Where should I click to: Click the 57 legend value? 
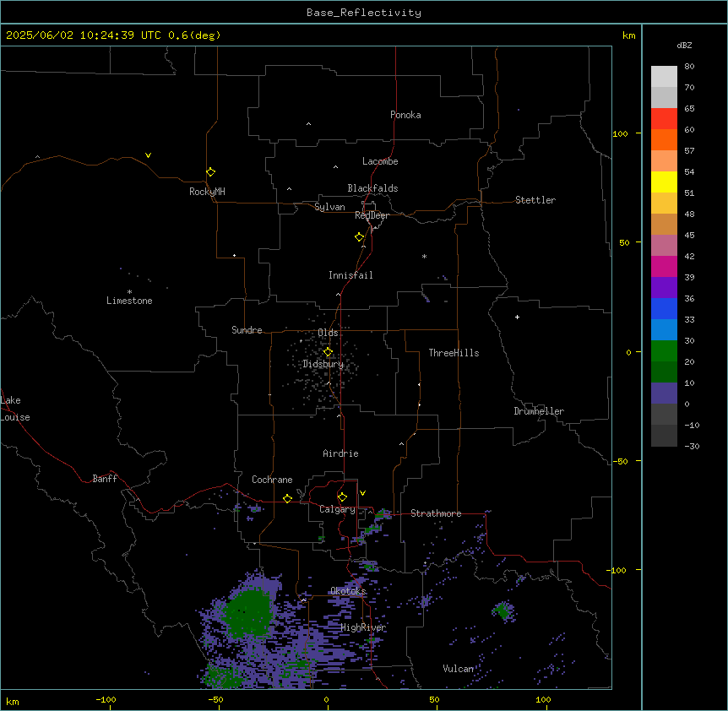click(x=689, y=151)
